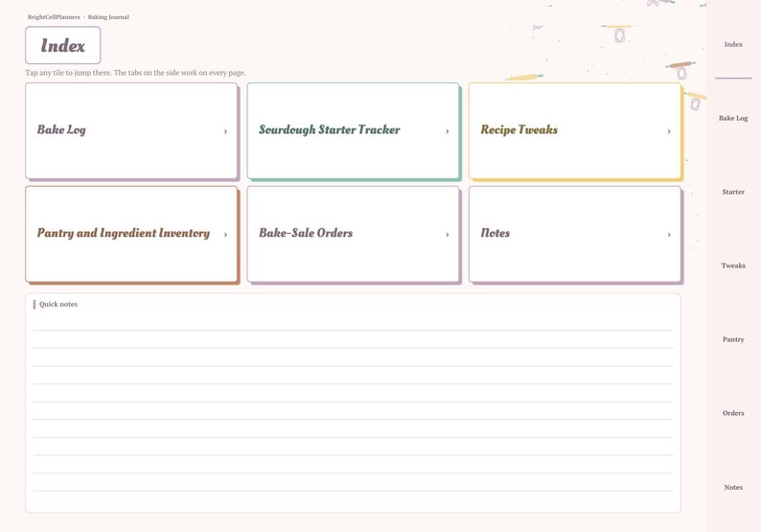Click the Baking Journal breadcrumb text
The image size is (761, 532).
click(x=108, y=17)
